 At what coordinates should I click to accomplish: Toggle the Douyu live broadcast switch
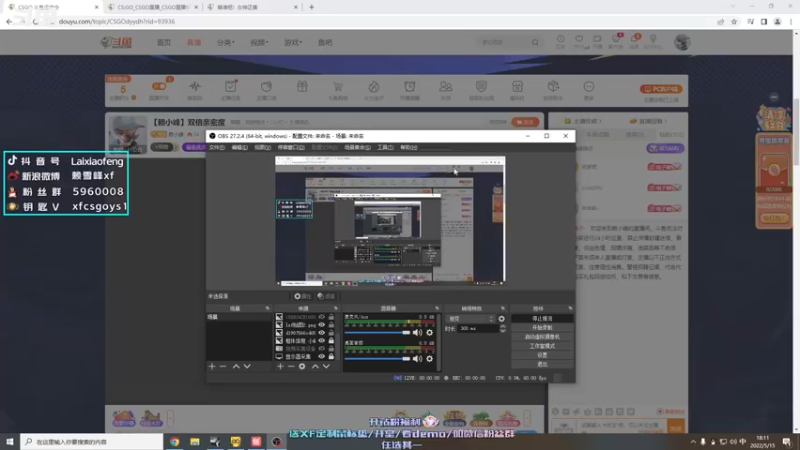pos(159,86)
